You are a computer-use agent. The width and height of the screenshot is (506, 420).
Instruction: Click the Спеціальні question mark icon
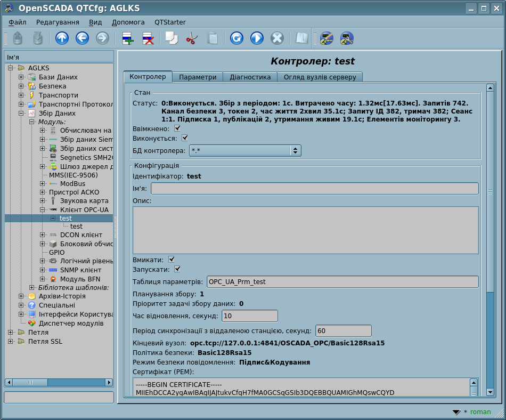pos(31,305)
